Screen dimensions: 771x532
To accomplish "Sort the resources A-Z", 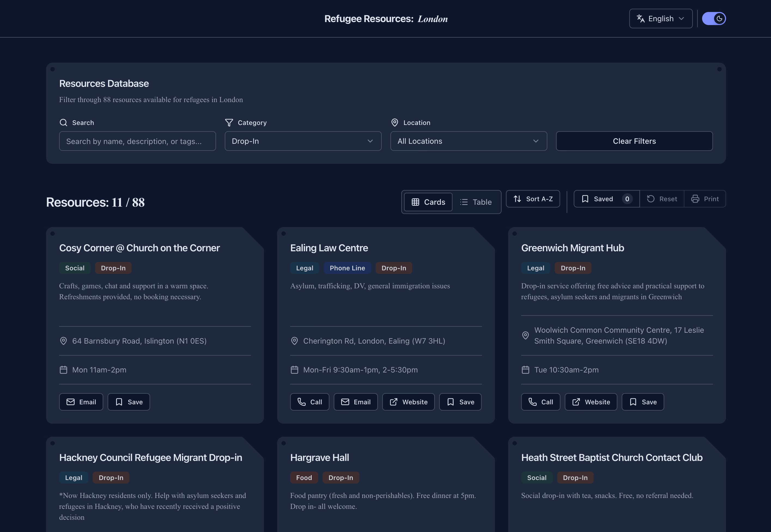I will click(x=533, y=199).
